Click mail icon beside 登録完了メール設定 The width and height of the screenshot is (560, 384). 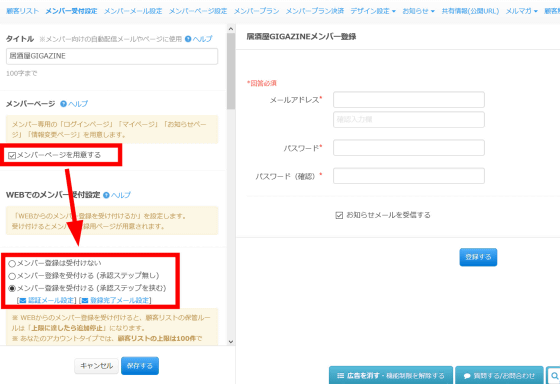[85, 300]
